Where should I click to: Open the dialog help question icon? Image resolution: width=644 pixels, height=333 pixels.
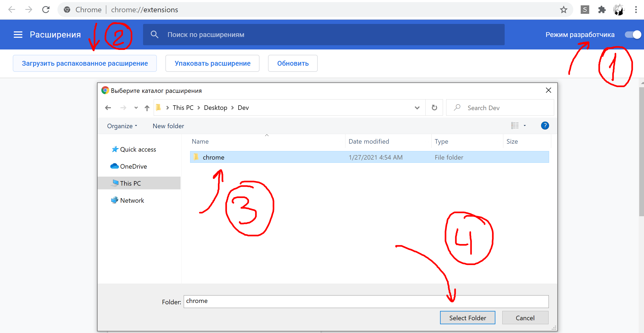click(545, 126)
